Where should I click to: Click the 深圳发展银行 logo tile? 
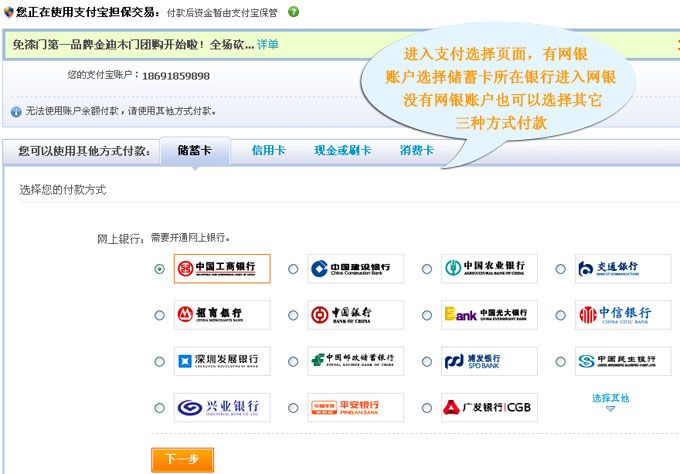point(222,361)
